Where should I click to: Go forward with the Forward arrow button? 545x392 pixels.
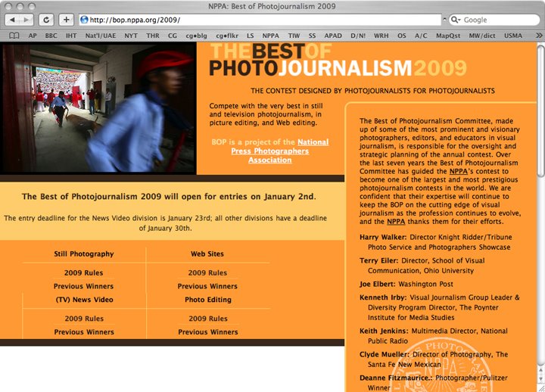pyautogui.click(x=26, y=20)
